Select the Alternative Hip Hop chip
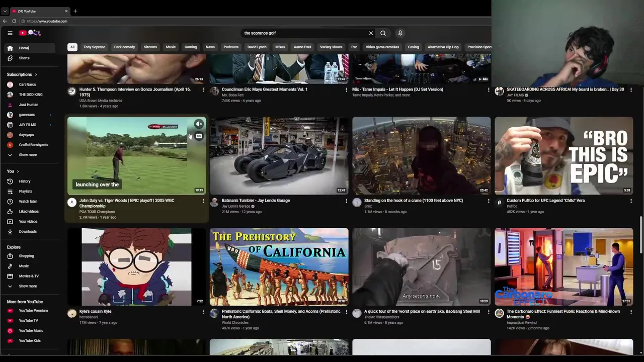Image resolution: width=644 pixels, height=362 pixels. [443, 47]
